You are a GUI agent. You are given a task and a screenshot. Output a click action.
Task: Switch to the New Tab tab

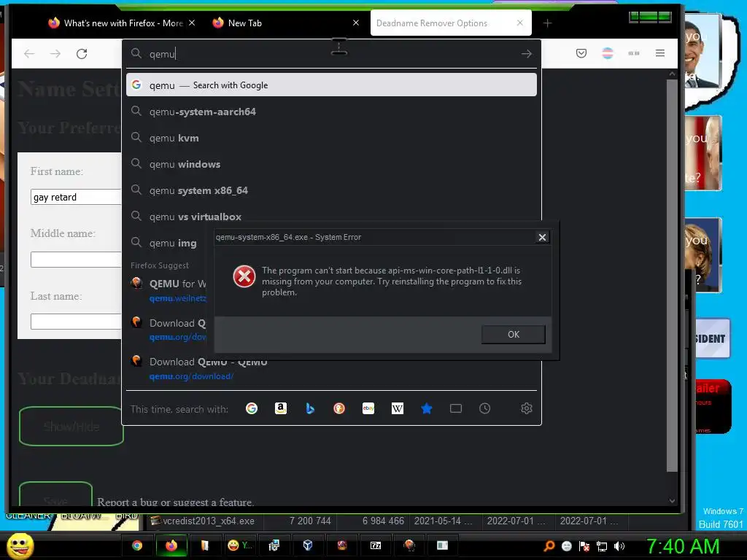coord(281,23)
